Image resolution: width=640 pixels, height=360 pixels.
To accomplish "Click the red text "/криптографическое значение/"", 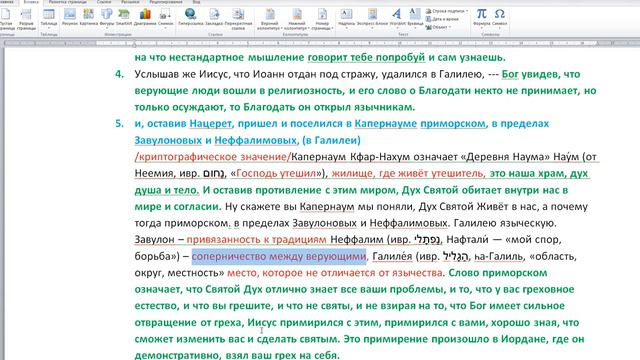I will [213, 157].
